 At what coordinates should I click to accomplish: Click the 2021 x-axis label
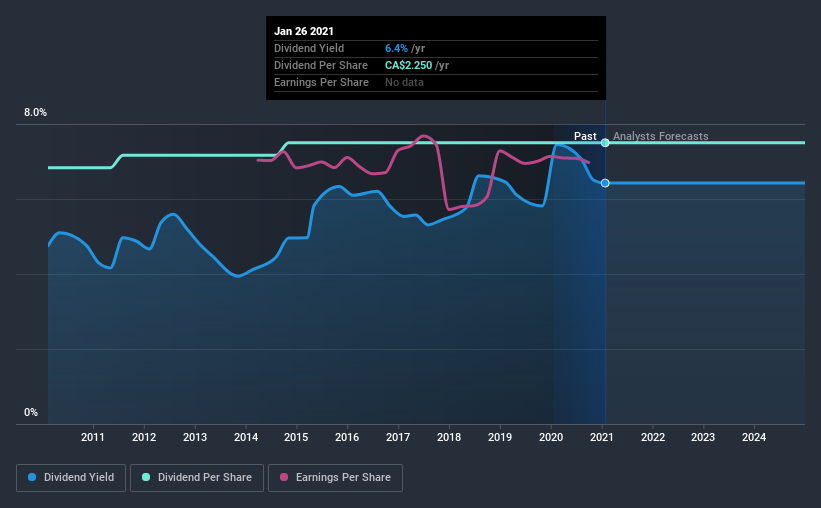tap(602, 437)
